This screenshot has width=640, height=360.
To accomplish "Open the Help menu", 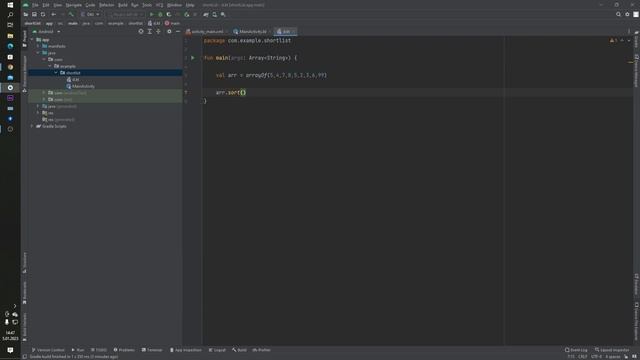I will 190,5.
